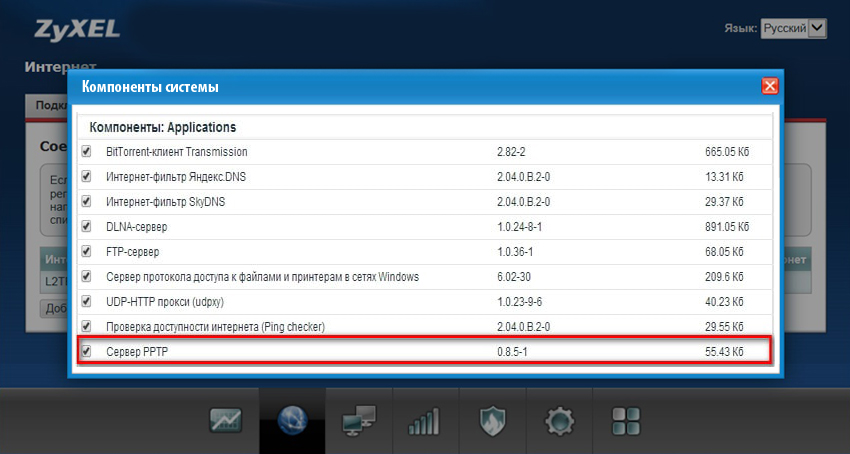Click the Интернет-фильтр Яндекс.DNS label
This screenshot has height=454, width=850.
176,177
